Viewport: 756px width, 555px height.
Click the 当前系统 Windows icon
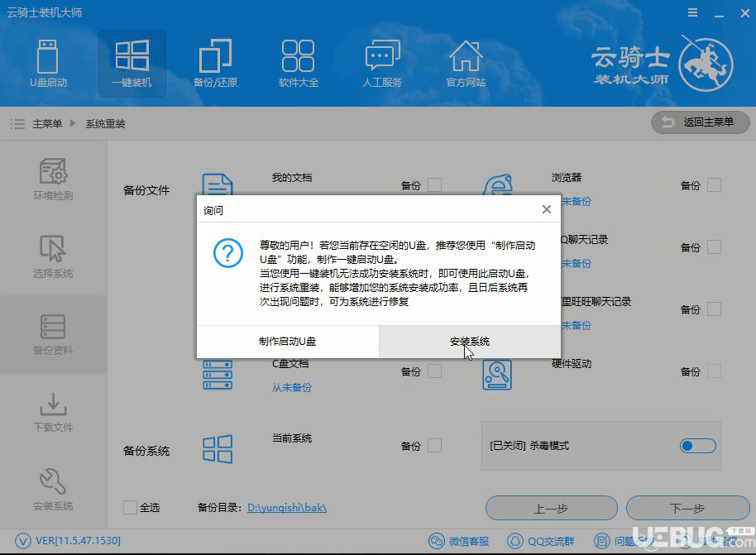point(218,449)
